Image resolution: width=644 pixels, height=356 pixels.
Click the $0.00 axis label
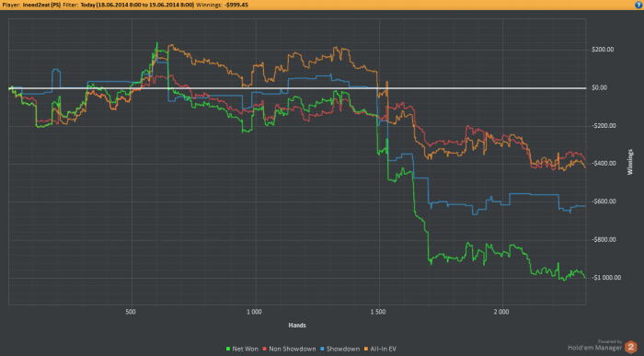[x=599, y=88]
